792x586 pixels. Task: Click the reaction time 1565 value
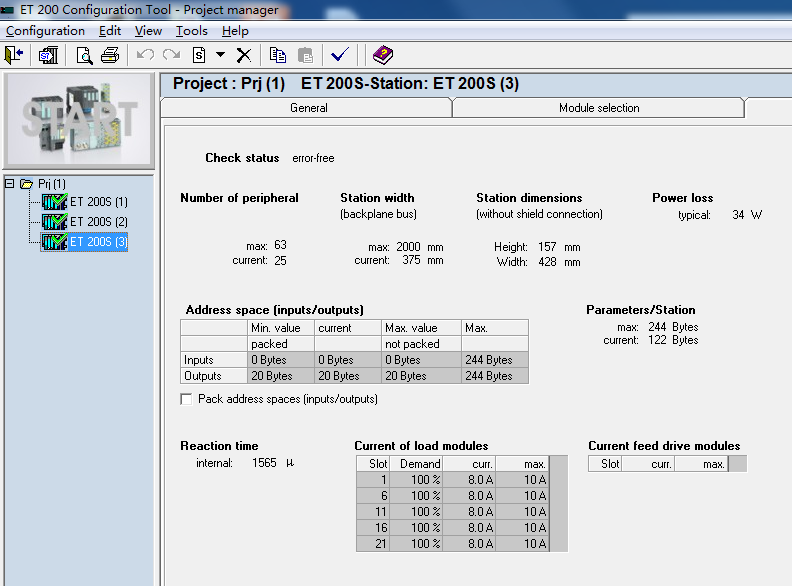[x=264, y=463]
